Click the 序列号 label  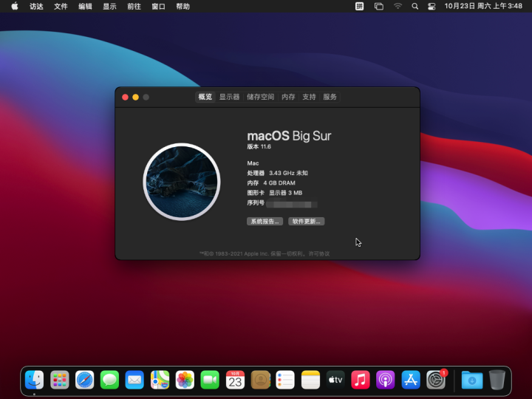coord(256,203)
